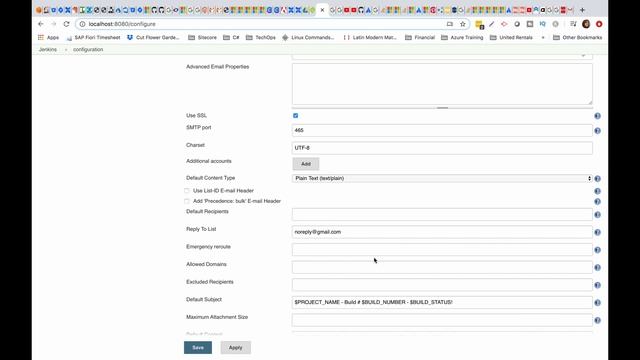Open help for Default Subject

click(x=597, y=303)
